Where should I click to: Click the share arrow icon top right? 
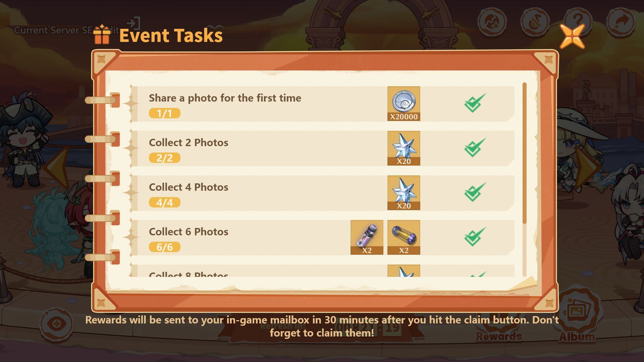click(621, 21)
